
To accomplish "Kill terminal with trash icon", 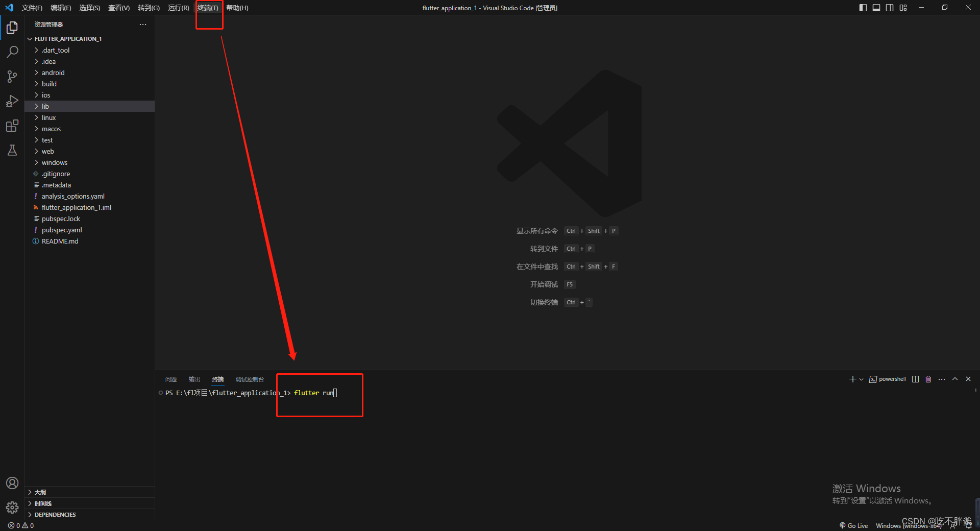I will pyautogui.click(x=928, y=379).
